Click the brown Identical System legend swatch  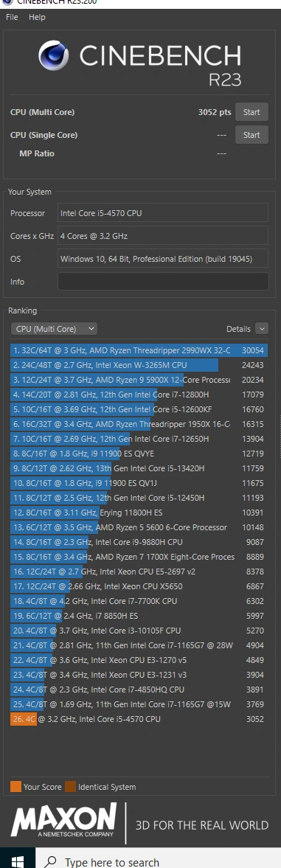(x=70, y=787)
